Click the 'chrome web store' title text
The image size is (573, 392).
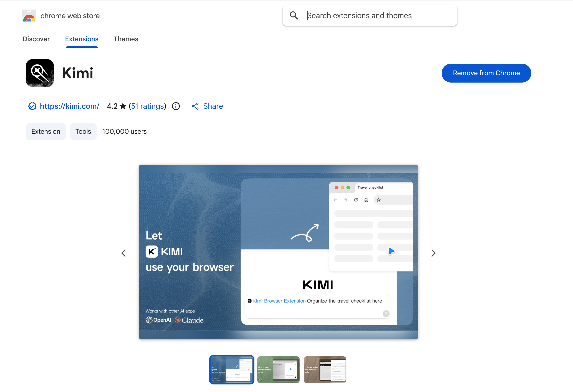pyautogui.click(x=70, y=16)
